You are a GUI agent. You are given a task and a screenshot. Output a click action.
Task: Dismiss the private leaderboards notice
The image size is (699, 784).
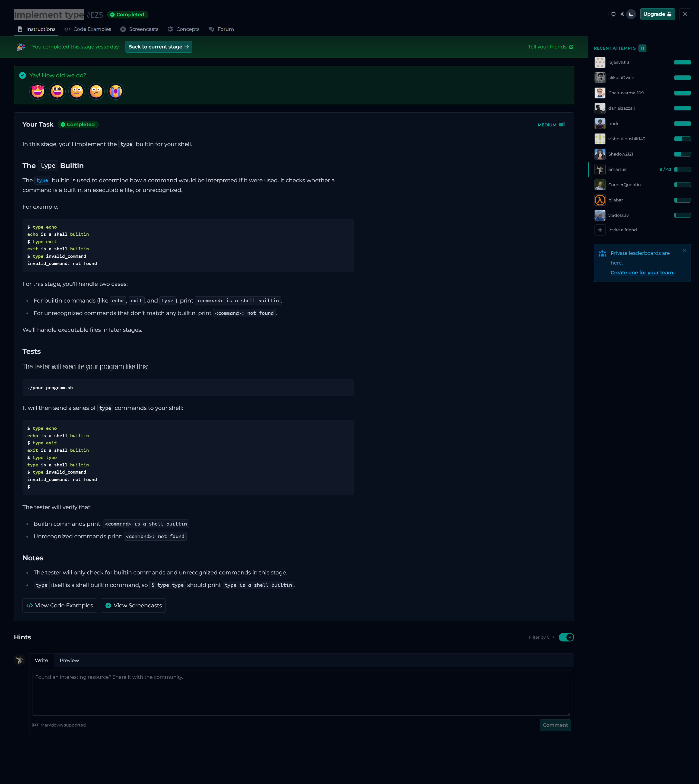click(x=684, y=250)
